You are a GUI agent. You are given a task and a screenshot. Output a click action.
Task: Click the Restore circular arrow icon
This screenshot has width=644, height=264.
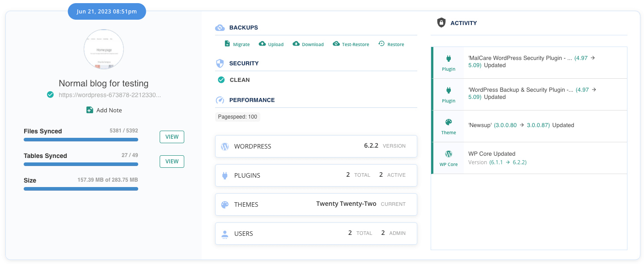coord(381,44)
